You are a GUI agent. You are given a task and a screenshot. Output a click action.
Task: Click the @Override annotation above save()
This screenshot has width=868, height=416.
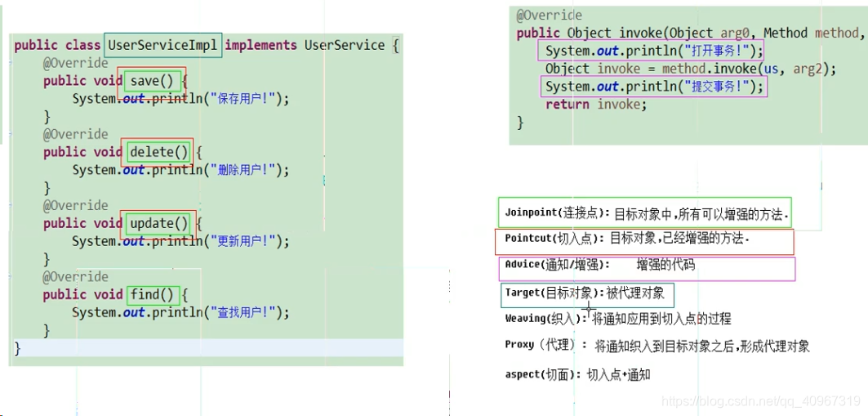[x=76, y=63]
